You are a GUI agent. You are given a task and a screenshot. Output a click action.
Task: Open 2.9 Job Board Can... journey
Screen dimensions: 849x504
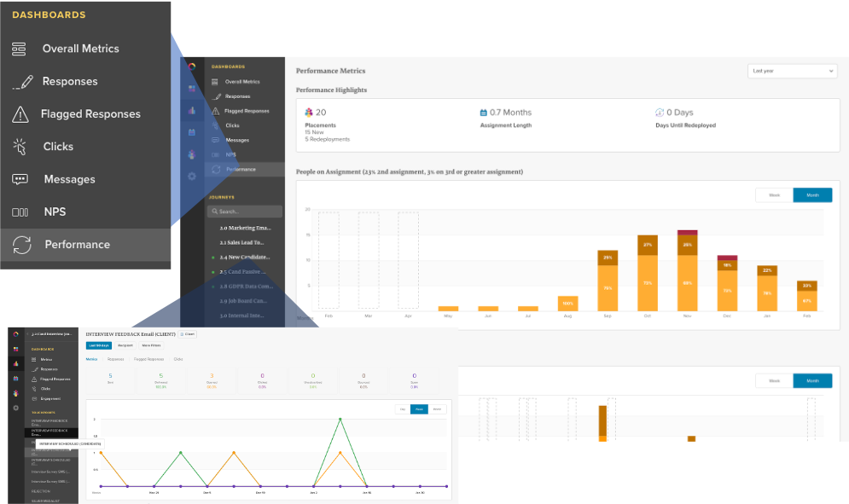tap(245, 301)
